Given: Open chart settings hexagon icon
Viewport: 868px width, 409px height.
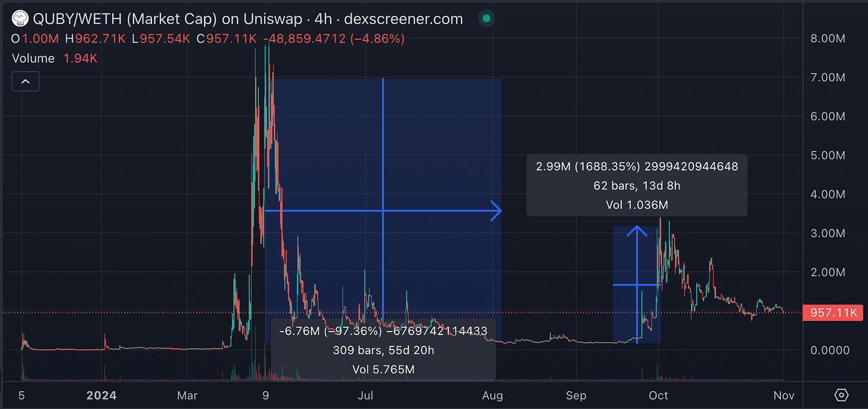Looking at the screenshot, I should coord(841,395).
